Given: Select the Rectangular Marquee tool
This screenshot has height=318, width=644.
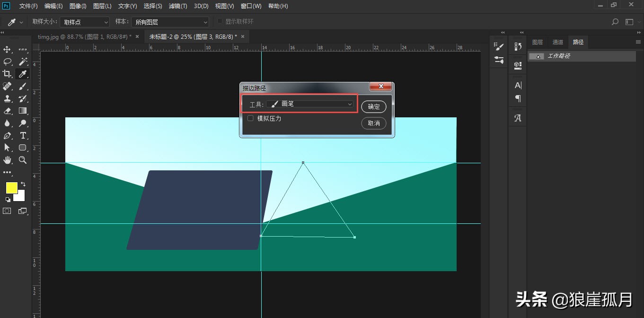Looking at the screenshot, I should pos(23,49).
